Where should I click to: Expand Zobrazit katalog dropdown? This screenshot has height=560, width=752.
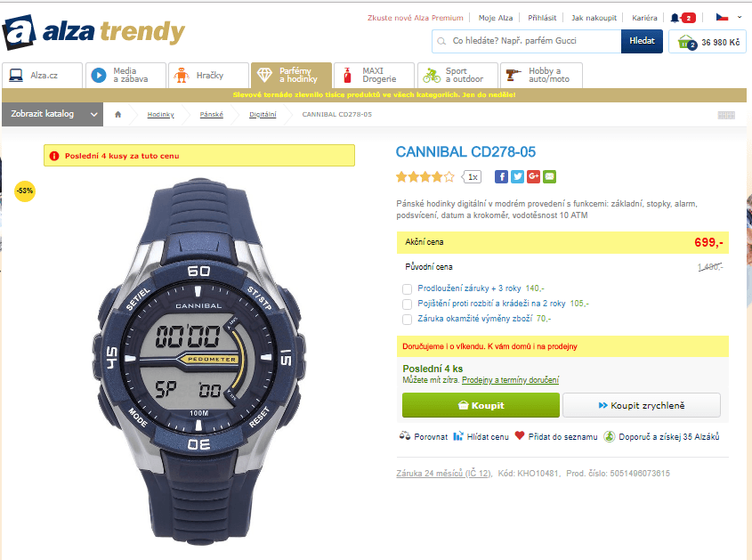(x=53, y=114)
